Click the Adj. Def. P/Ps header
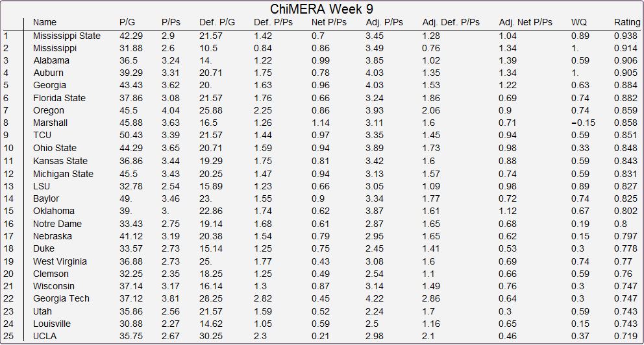Image resolution: width=644 pixels, height=345 pixels. (451, 22)
